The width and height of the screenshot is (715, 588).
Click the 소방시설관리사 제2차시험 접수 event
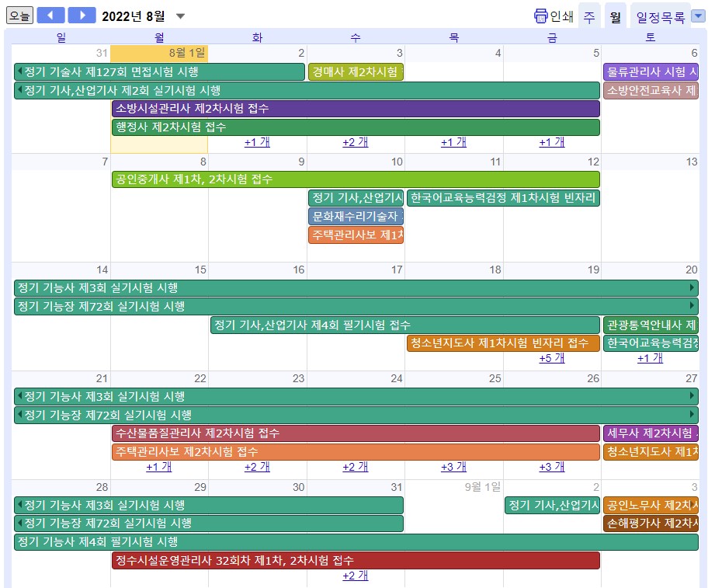click(355, 109)
